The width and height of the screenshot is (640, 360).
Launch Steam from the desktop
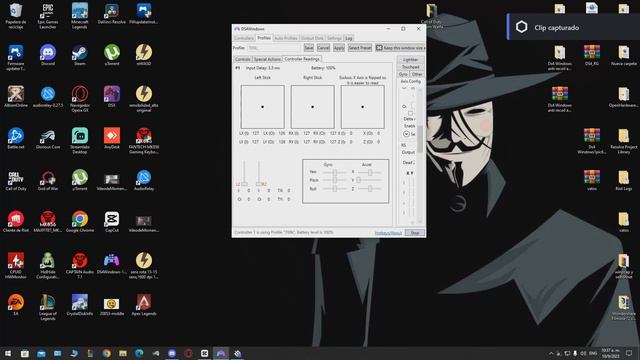point(80,55)
